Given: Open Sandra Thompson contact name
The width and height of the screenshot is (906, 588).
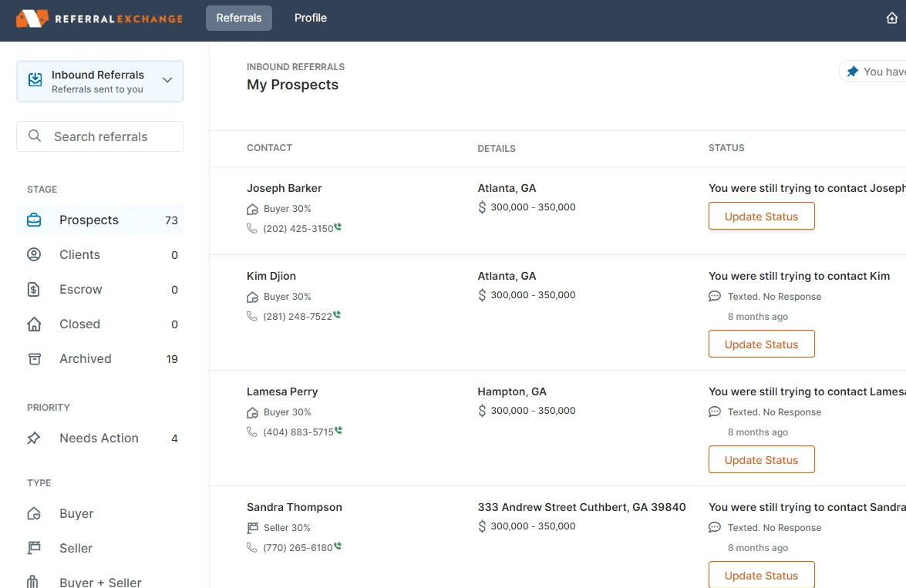Looking at the screenshot, I should [x=294, y=507].
